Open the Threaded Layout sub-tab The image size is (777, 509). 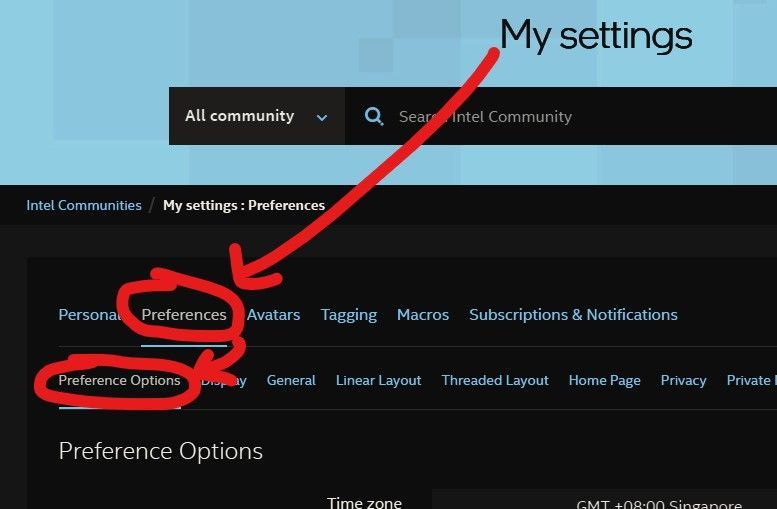pyautogui.click(x=495, y=380)
